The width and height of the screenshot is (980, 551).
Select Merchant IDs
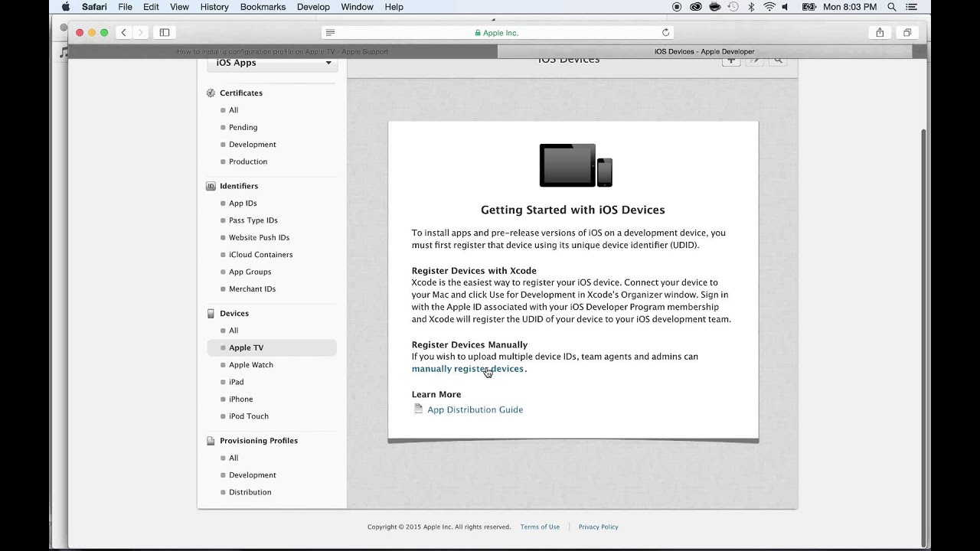pyautogui.click(x=252, y=289)
